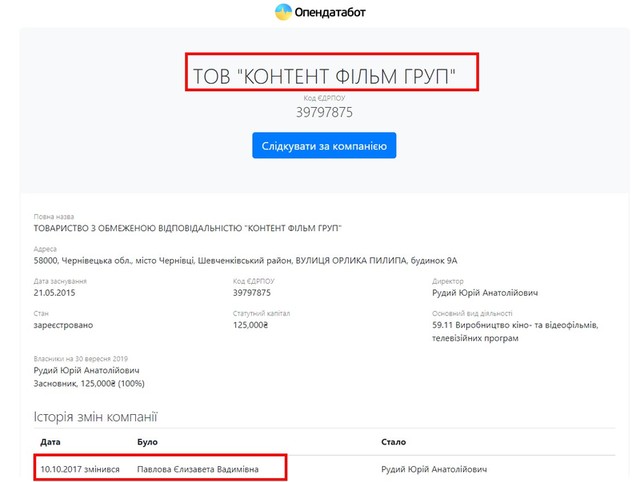Click the Стало column header
Viewport: 640px width, 482px height.
pyautogui.click(x=392, y=441)
